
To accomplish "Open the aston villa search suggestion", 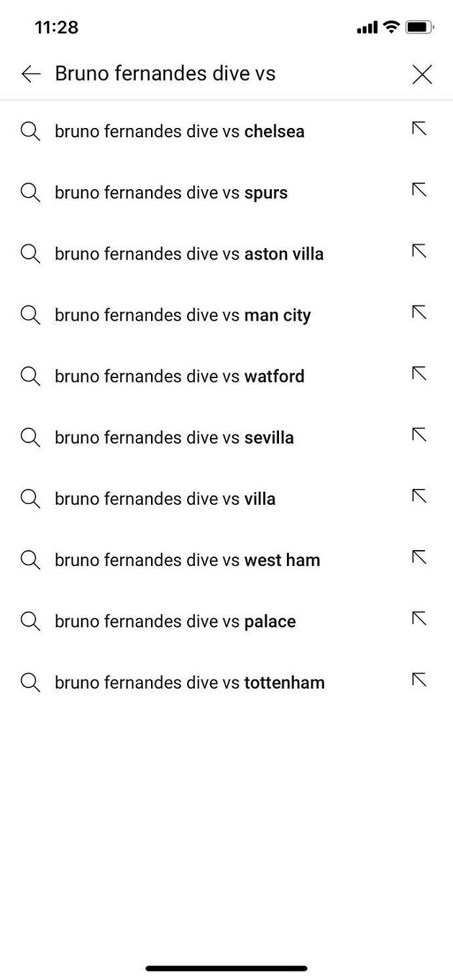I will pyautogui.click(x=189, y=254).
